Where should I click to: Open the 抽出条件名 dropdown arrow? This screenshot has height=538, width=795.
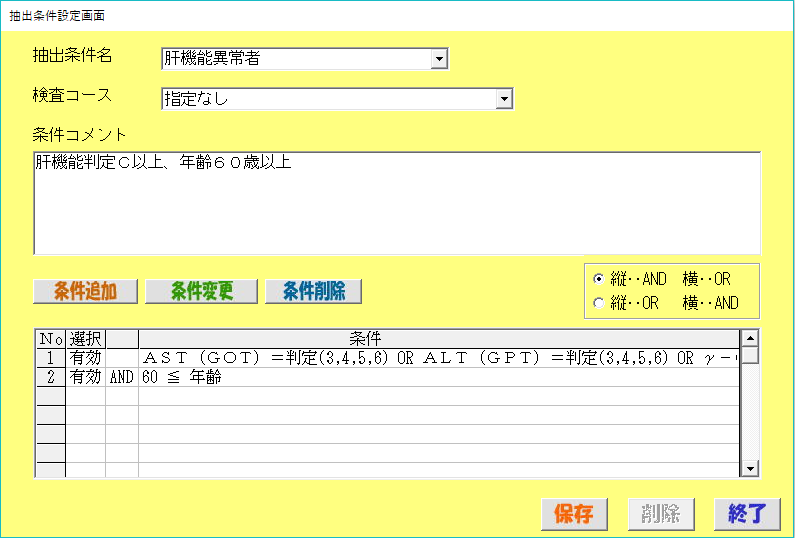(438, 59)
